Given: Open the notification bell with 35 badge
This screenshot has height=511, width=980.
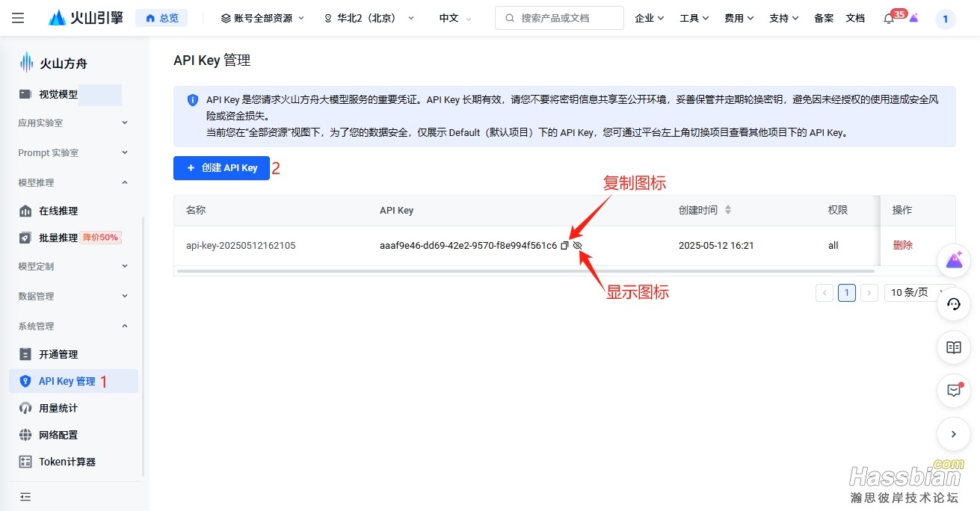Looking at the screenshot, I should (x=889, y=19).
